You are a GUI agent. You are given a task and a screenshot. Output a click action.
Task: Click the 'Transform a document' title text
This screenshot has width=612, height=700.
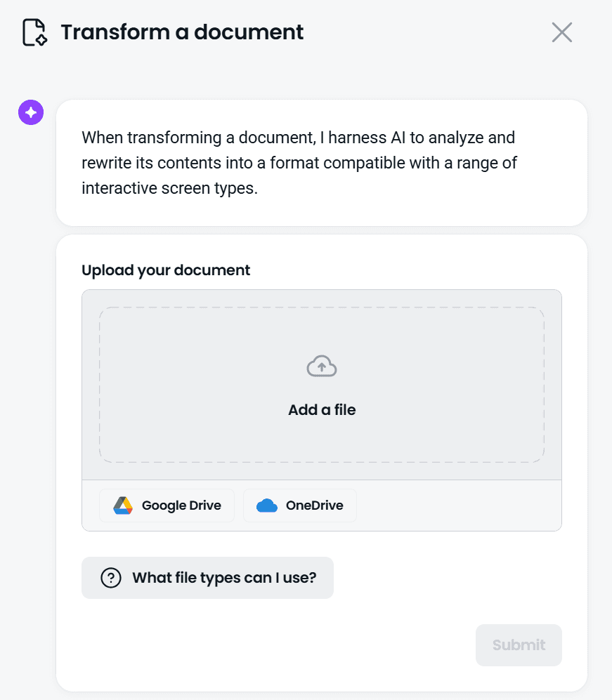(x=182, y=32)
